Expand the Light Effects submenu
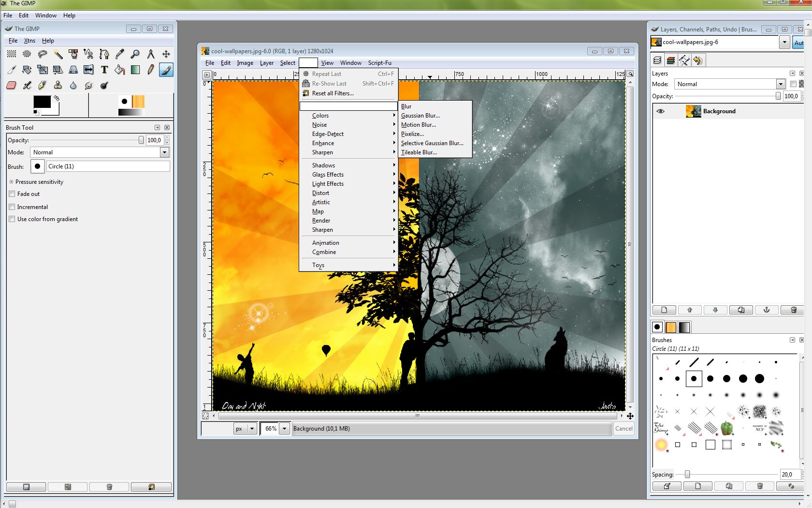Viewport: 812px width, 508px height. click(348, 184)
